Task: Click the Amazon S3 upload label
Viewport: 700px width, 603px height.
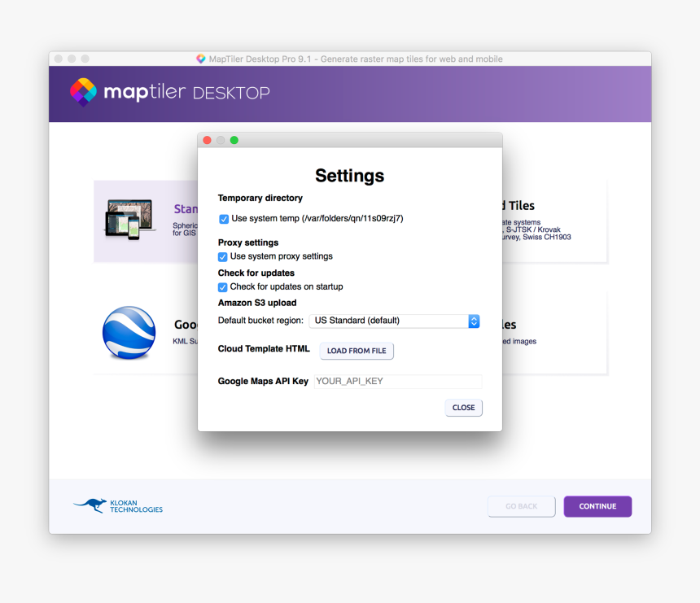Action: point(257,303)
